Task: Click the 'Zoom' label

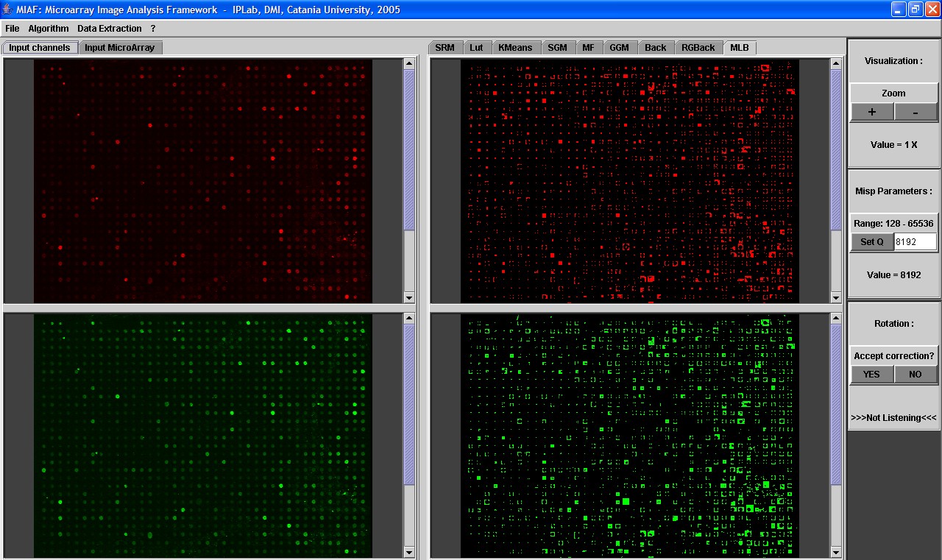Action: [894, 93]
